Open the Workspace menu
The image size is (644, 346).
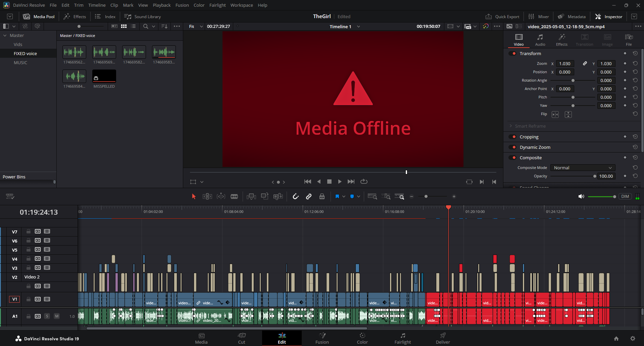click(242, 5)
